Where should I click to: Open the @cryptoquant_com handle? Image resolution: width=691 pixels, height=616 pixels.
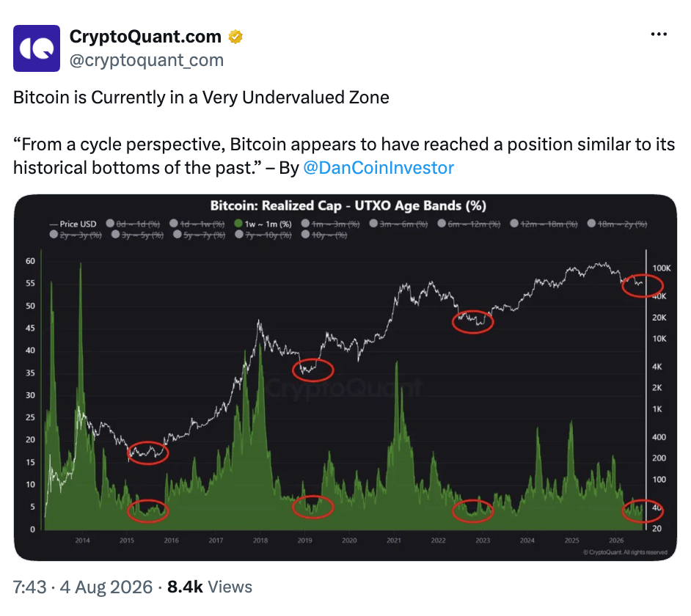tap(146, 60)
